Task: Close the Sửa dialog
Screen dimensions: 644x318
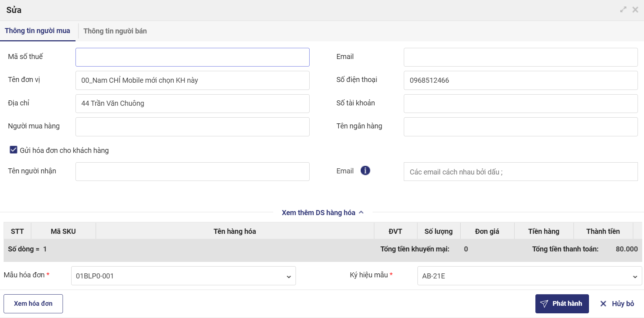Action: click(x=635, y=10)
